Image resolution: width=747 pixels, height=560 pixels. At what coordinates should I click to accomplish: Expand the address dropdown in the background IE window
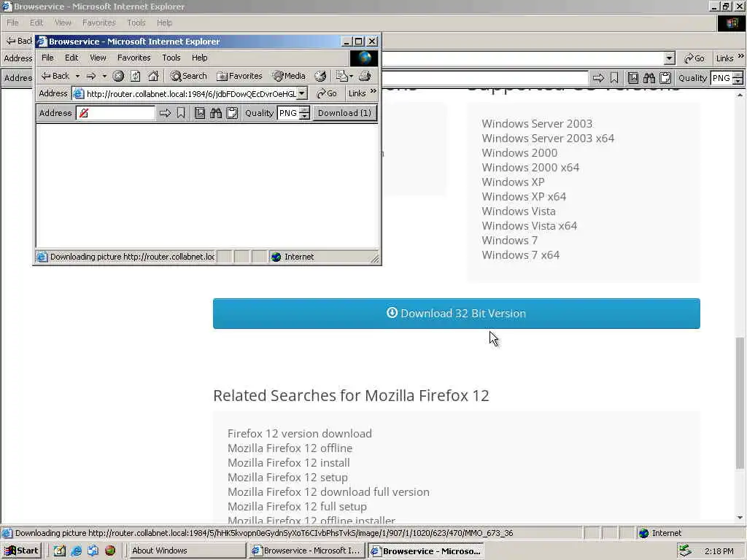(x=670, y=58)
